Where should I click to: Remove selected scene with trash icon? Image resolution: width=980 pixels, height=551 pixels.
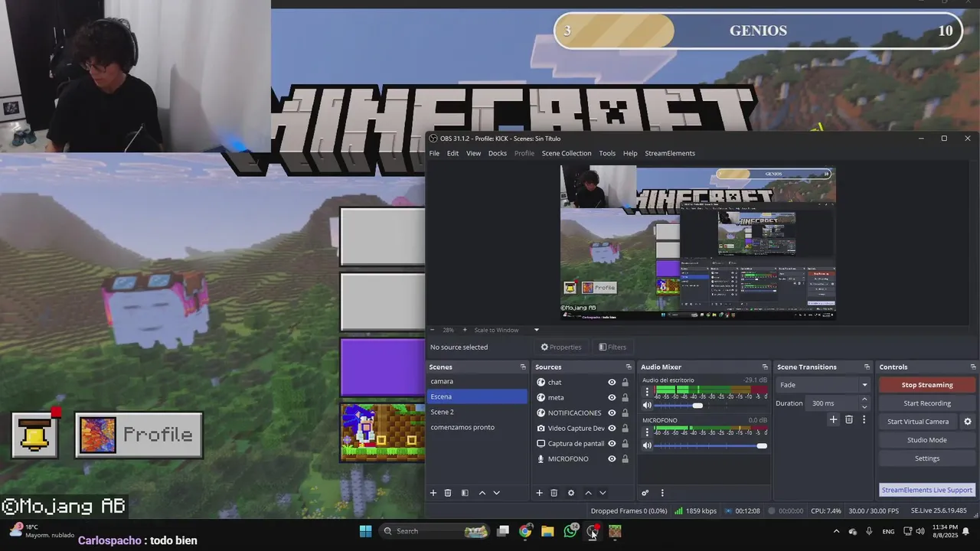pos(448,493)
